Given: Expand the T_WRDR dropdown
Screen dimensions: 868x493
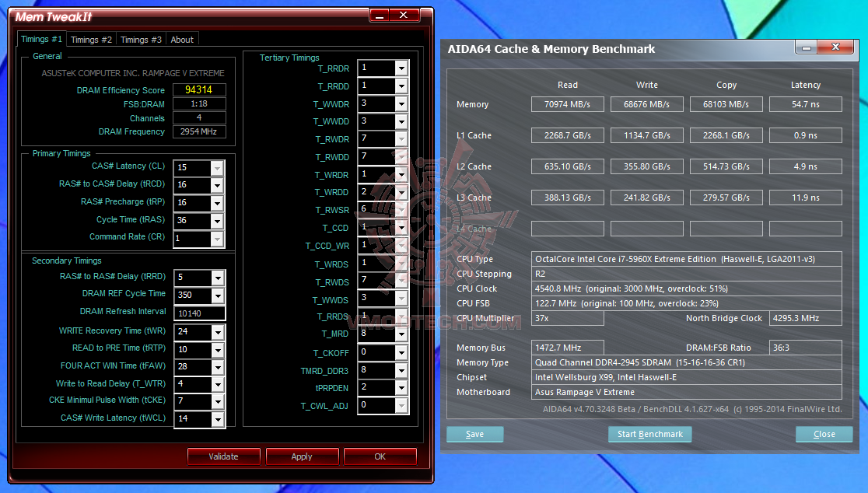Looking at the screenshot, I should click(x=402, y=174).
